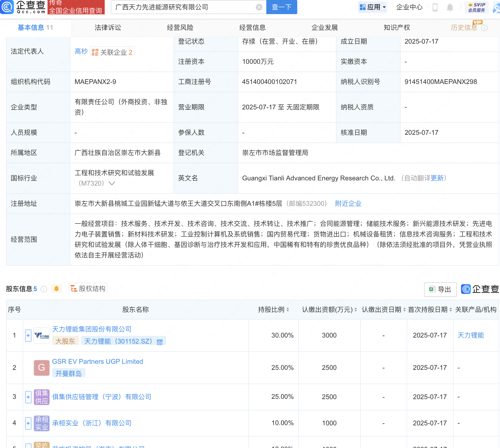The width and height of the screenshot is (500, 448).
Task: Toggle sort on 认缴出资额 column
Action: (356, 310)
